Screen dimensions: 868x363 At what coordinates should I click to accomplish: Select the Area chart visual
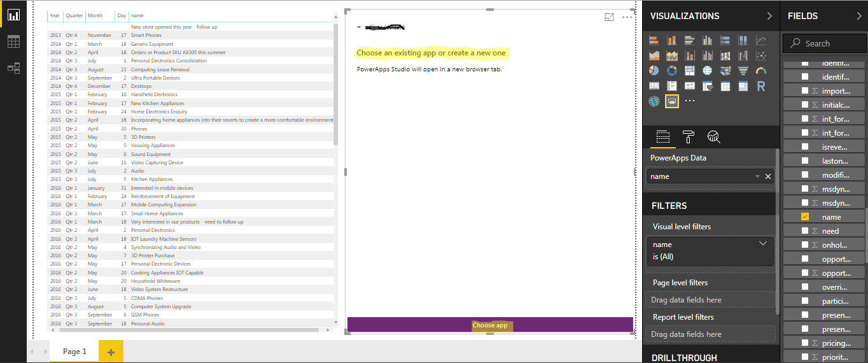654,55
